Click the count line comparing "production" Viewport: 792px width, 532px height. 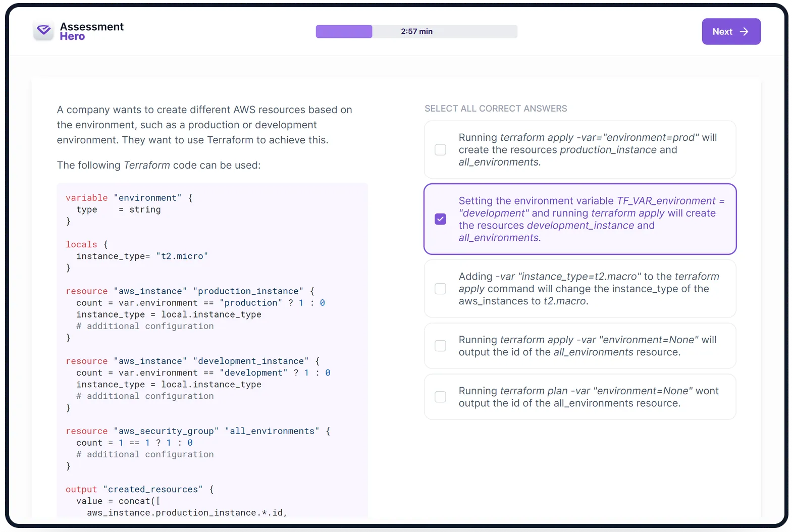pos(201,303)
